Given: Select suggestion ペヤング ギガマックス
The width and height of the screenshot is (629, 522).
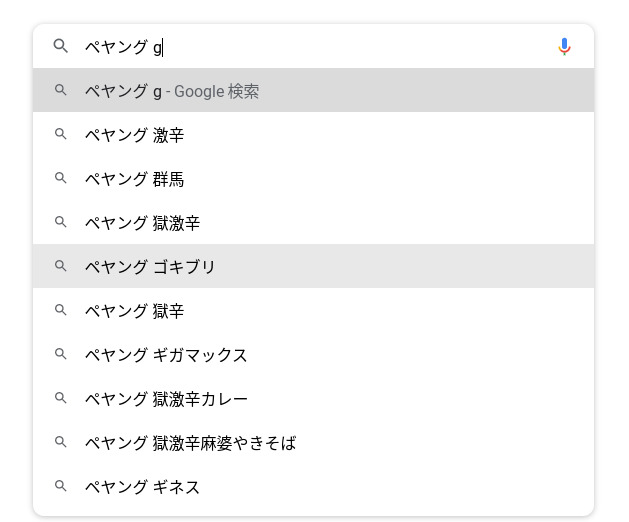Looking at the screenshot, I should tap(166, 355).
